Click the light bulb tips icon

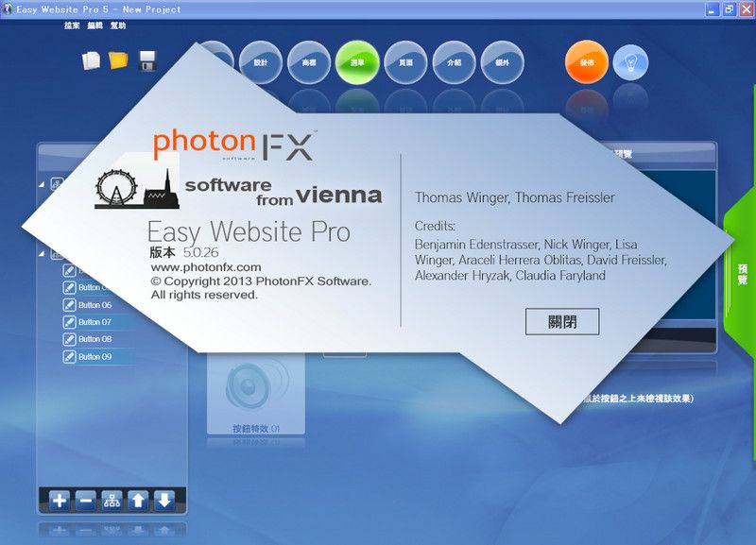click(630, 62)
